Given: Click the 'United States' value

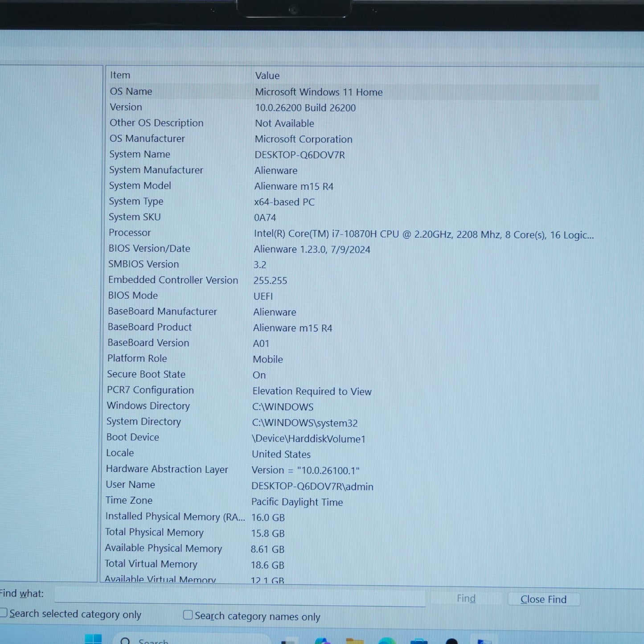Looking at the screenshot, I should (x=281, y=454).
